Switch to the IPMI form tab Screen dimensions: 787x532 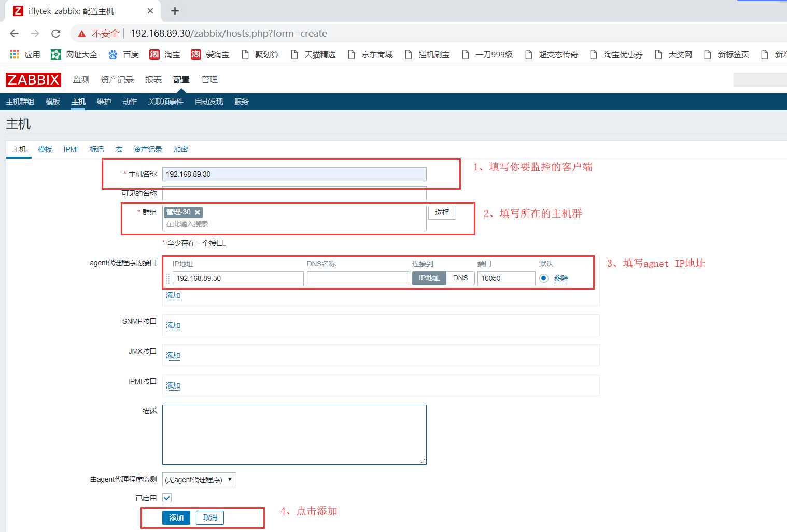(71, 149)
